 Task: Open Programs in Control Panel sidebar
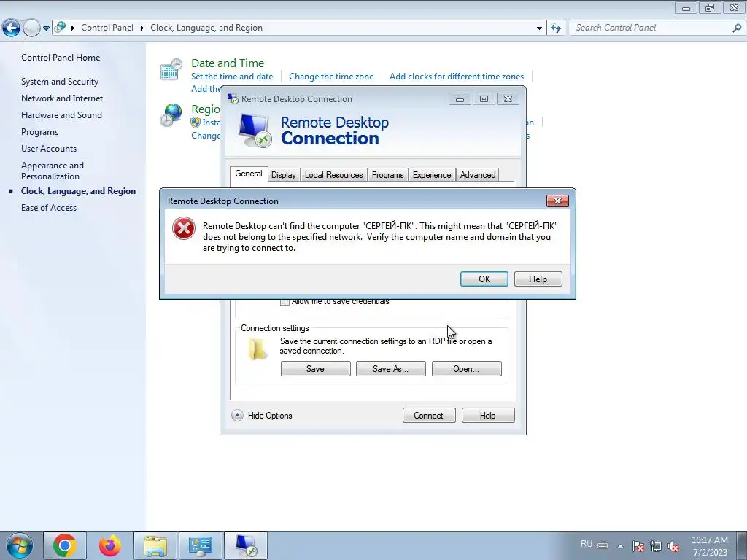pyautogui.click(x=39, y=132)
